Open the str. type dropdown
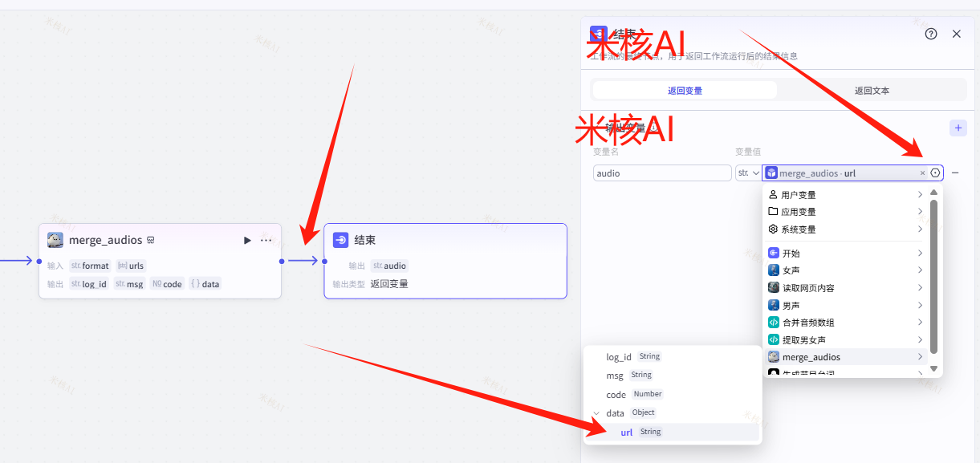Image resolution: width=980 pixels, height=463 pixels. [748, 173]
